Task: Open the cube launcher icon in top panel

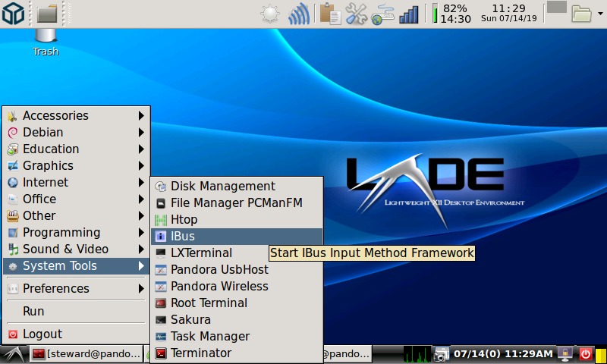Action: (13, 13)
